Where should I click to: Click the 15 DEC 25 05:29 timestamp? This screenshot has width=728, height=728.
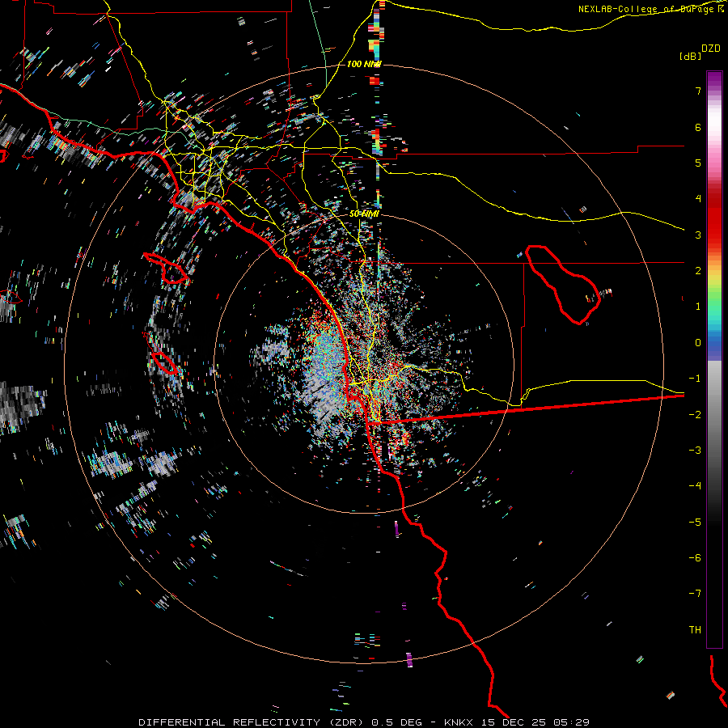pos(535,722)
